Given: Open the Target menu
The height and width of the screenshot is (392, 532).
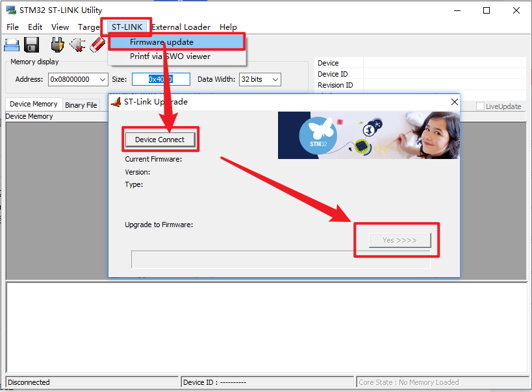Looking at the screenshot, I should point(88,27).
